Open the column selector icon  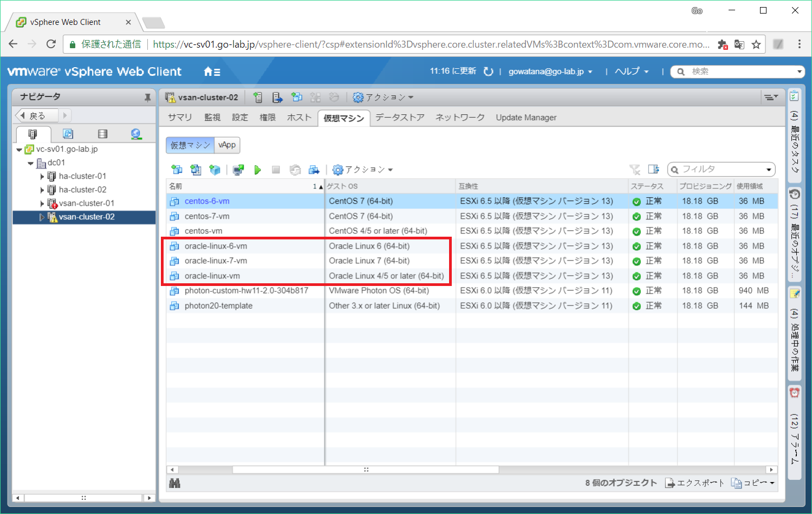click(x=654, y=170)
